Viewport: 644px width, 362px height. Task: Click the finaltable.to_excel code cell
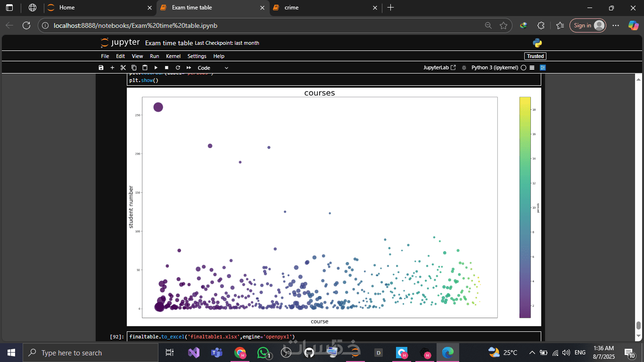(x=334, y=337)
